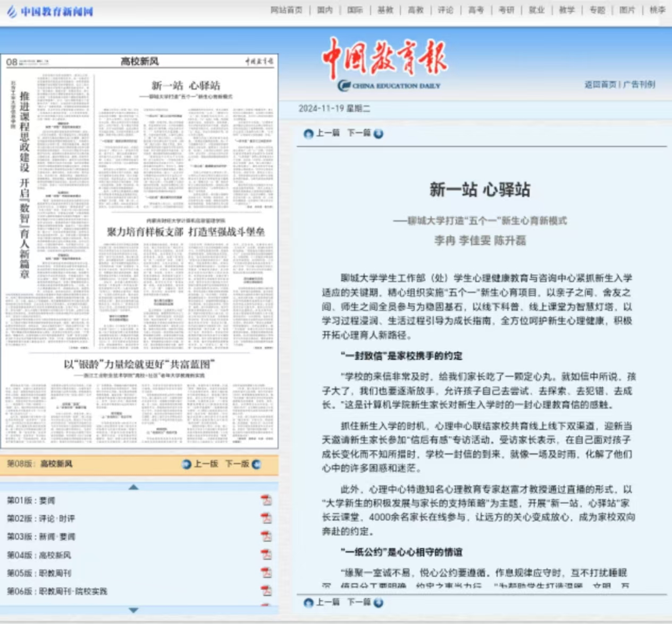Open the PDF icon for 第01版：要闻
This screenshot has height=624, width=672.
click(266, 500)
